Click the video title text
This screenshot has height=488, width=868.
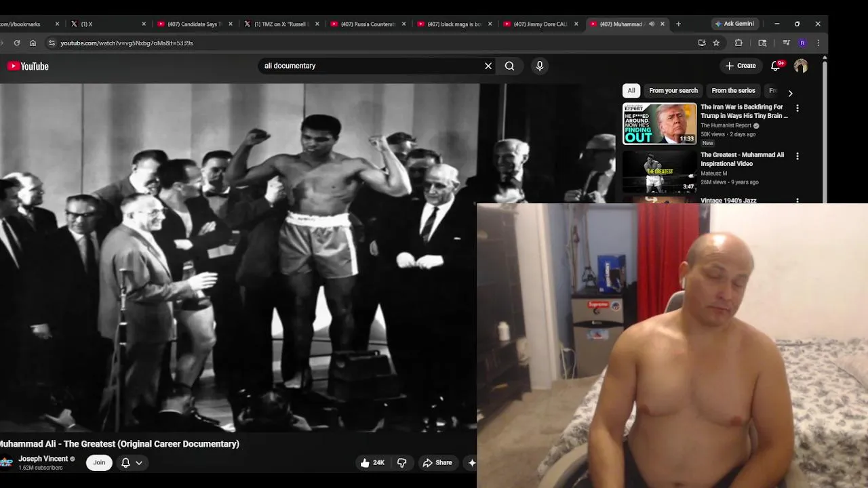pyautogui.click(x=119, y=444)
